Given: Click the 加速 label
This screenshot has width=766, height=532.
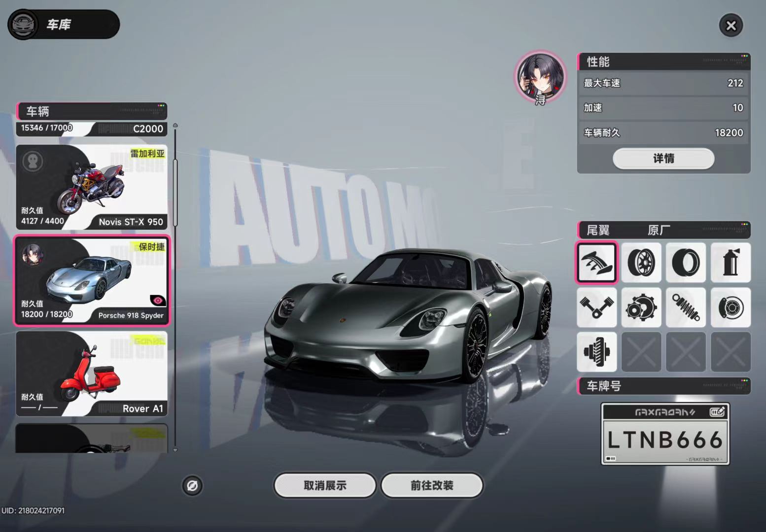Looking at the screenshot, I should 593,108.
